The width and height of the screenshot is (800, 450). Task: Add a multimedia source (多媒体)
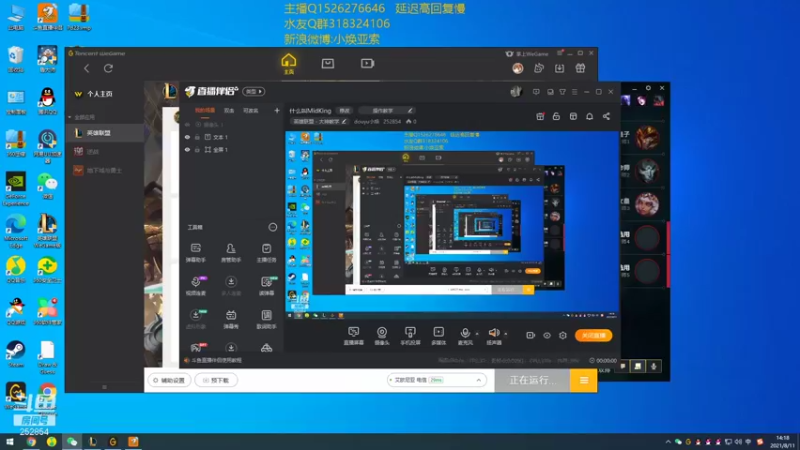click(439, 336)
